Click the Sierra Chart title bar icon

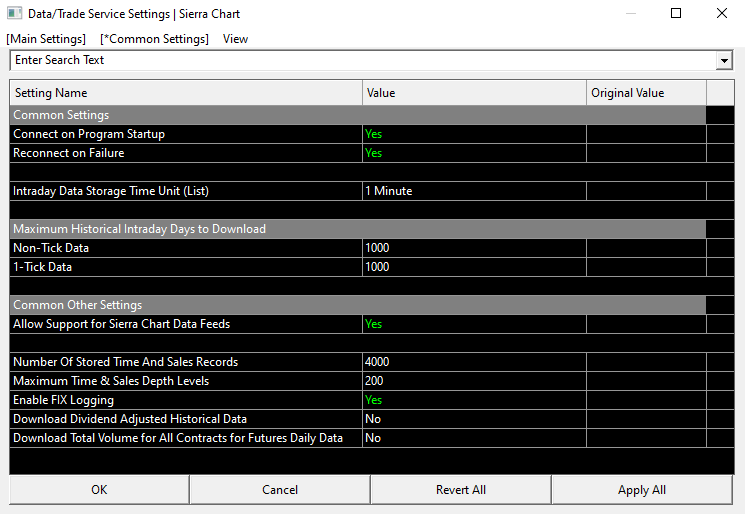pyautogui.click(x=14, y=13)
